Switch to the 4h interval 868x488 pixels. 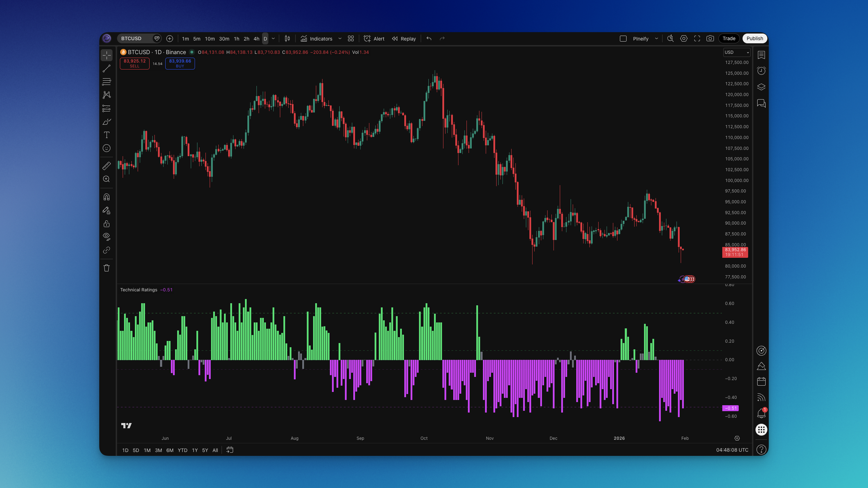point(256,38)
